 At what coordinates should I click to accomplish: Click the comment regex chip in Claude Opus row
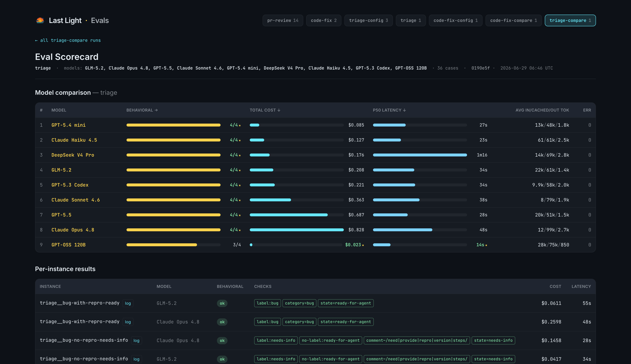[417, 340]
